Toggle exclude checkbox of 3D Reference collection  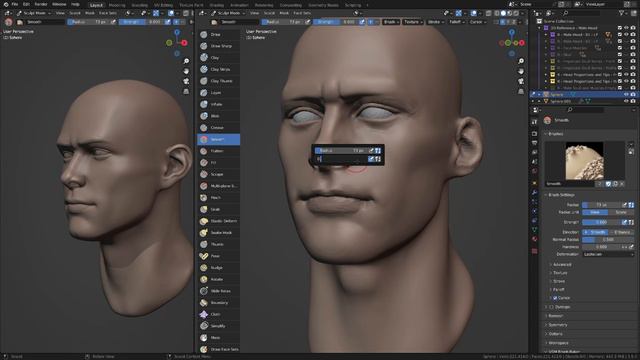[620, 28]
